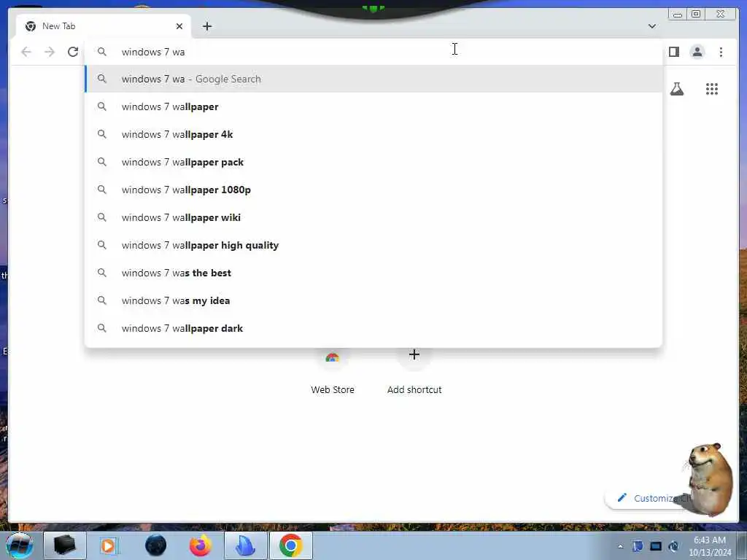This screenshot has width=747, height=560.
Task: Select 'windows 7 wallpaper 1080p' suggestion
Action: pos(373,190)
